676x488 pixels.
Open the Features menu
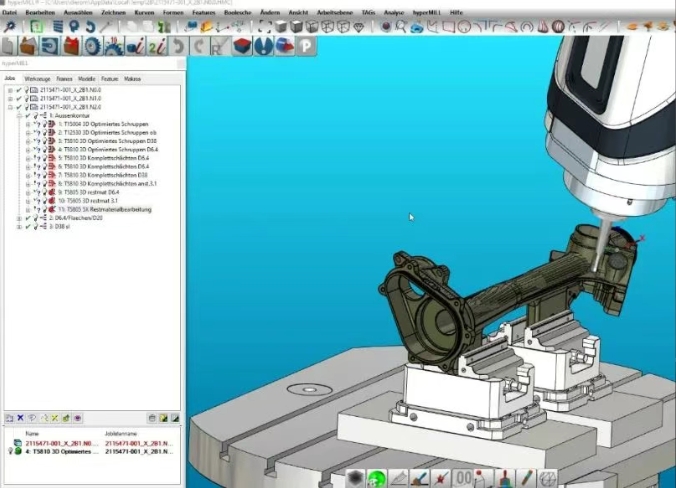[205, 12]
